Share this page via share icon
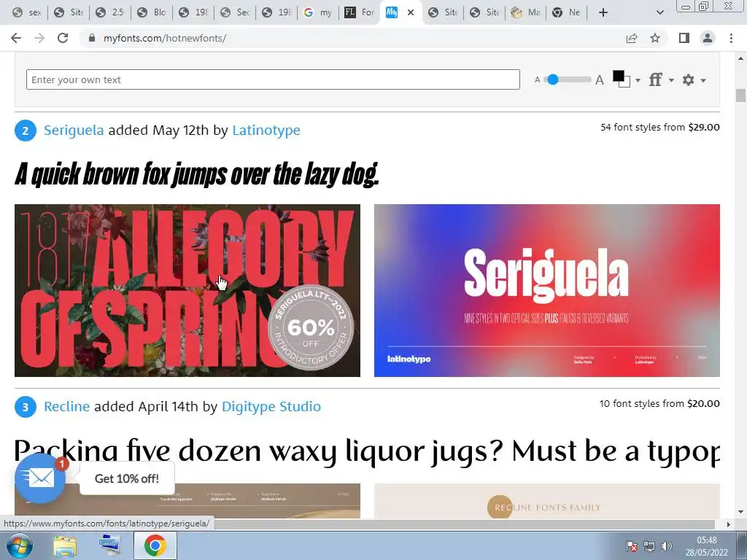The width and height of the screenshot is (747, 560). point(632,38)
